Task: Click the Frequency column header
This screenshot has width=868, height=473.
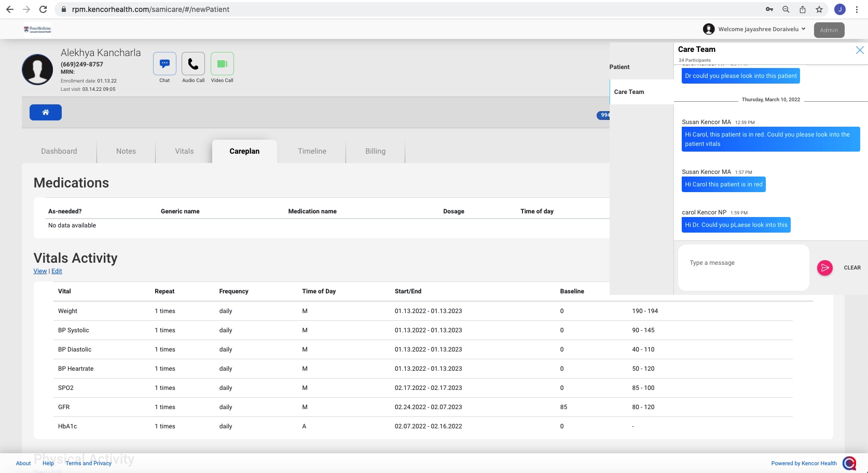Action: (x=233, y=291)
